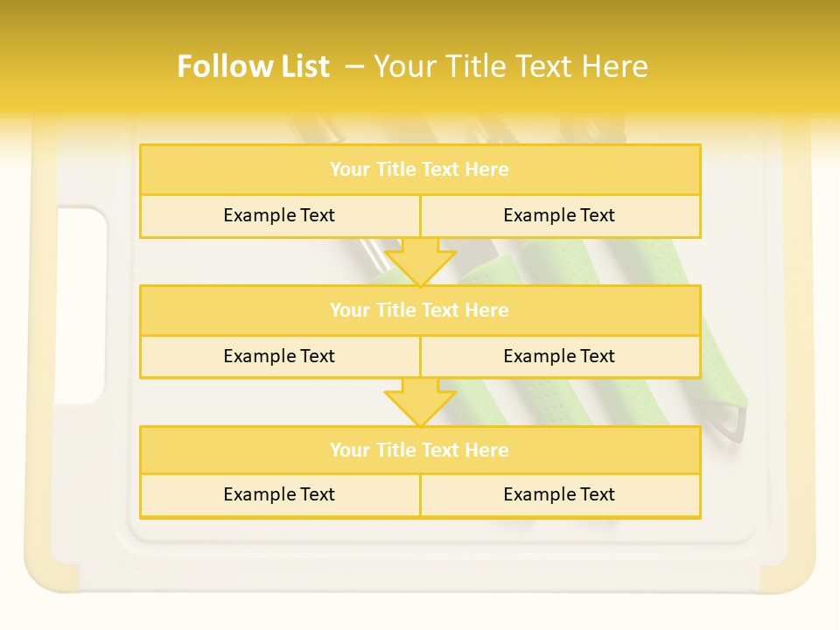Image resolution: width=840 pixels, height=630 pixels.
Task: Click the yellow rounded corner at board's lower right
Action: [787, 576]
